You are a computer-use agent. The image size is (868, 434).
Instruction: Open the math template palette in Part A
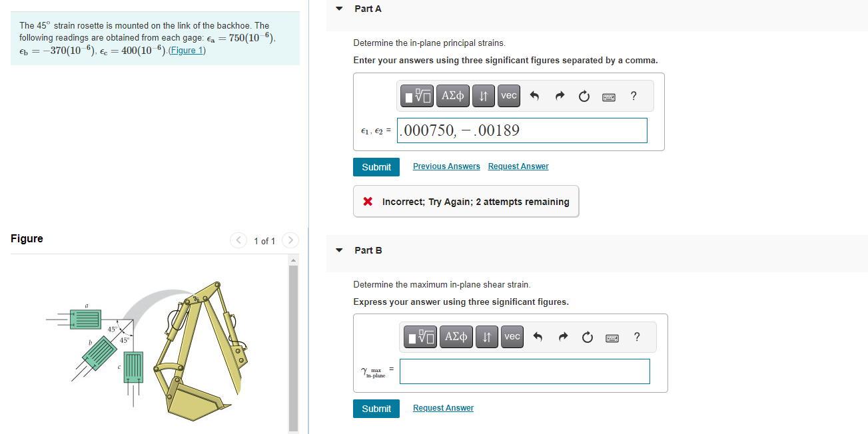point(416,95)
